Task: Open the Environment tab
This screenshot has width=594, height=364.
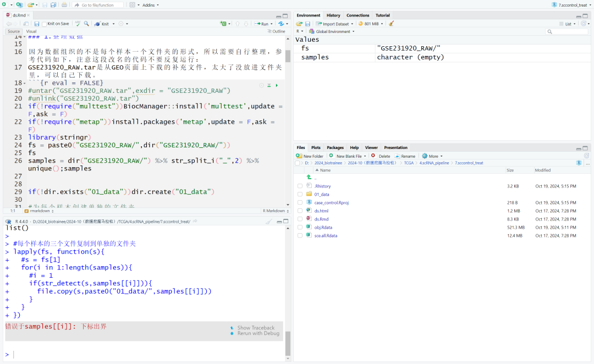Action: click(x=309, y=15)
